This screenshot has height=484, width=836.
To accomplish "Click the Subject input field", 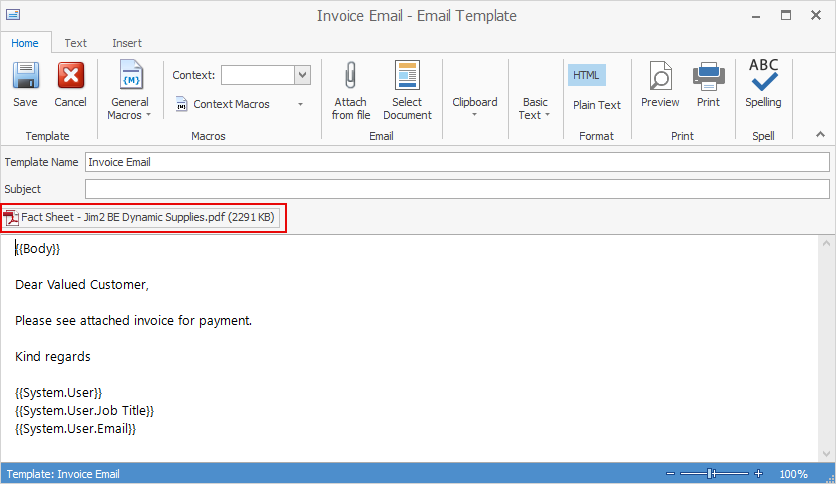I will point(457,189).
